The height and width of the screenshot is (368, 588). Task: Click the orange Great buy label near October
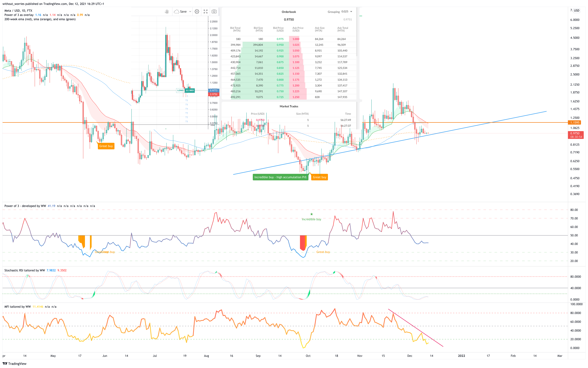click(320, 177)
